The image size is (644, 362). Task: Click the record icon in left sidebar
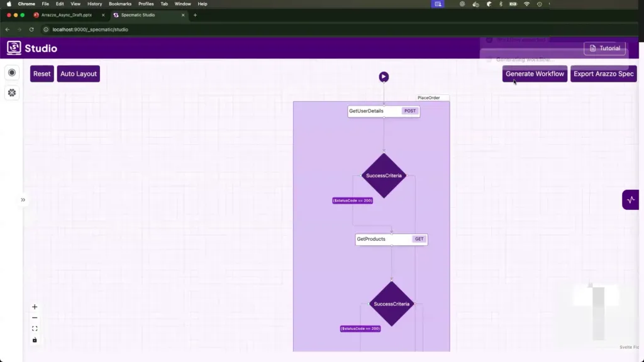[x=12, y=73]
